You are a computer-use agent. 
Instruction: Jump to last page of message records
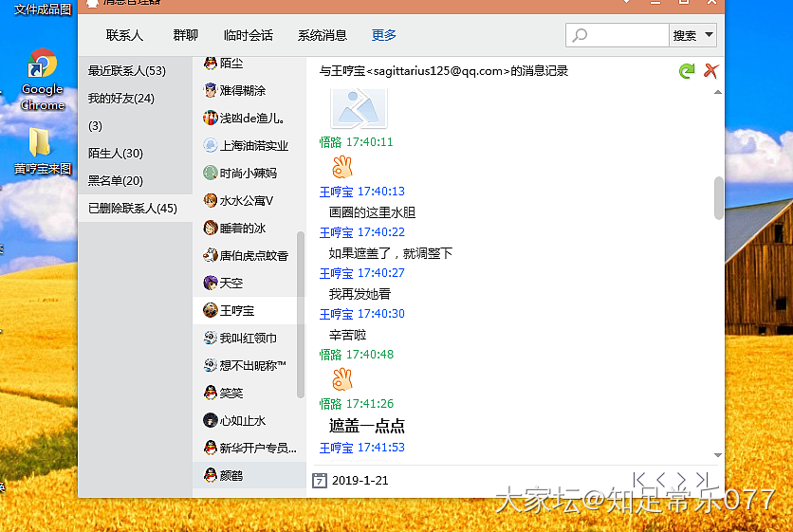pos(702,480)
